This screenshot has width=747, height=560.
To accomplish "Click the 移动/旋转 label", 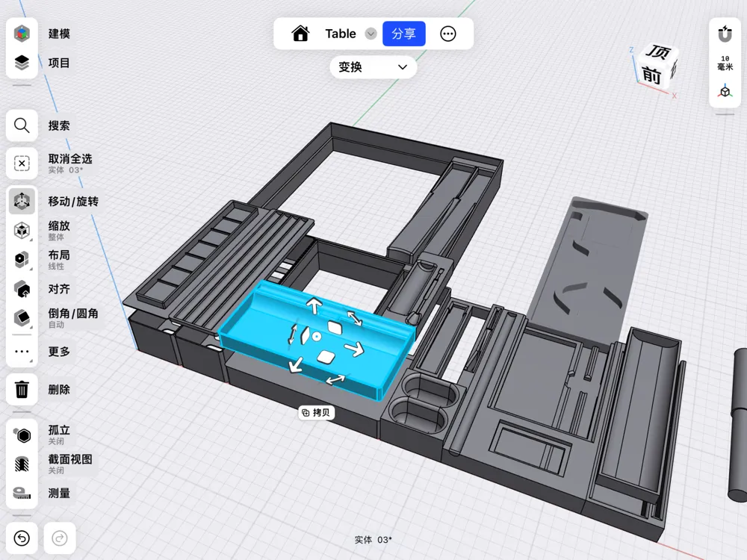I will [x=73, y=202].
